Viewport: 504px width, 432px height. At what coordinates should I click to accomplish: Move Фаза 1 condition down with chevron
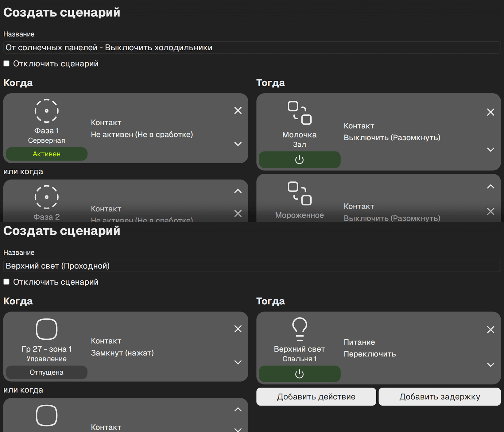point(238,144)
